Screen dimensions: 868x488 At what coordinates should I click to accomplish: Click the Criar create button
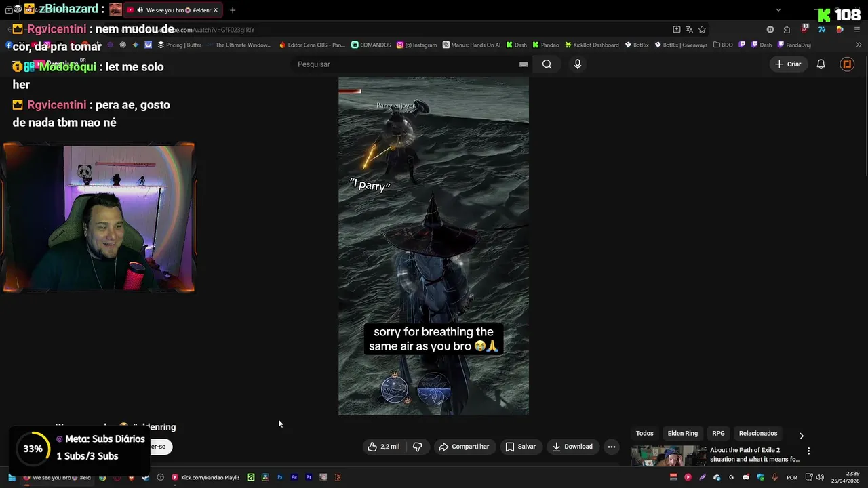tap(788, 64)
